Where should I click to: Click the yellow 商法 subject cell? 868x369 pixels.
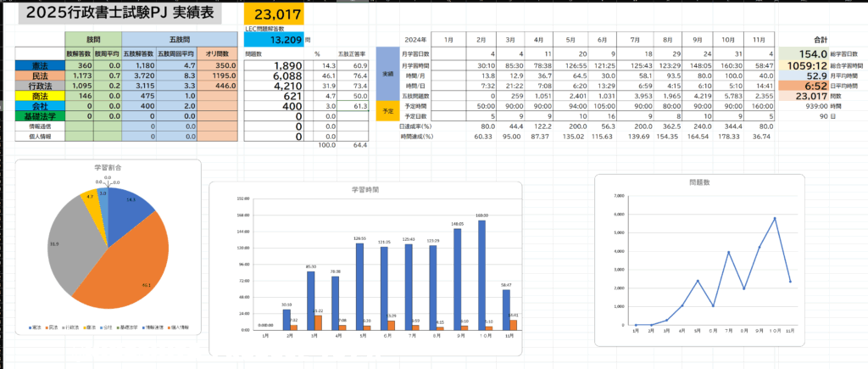39,95
